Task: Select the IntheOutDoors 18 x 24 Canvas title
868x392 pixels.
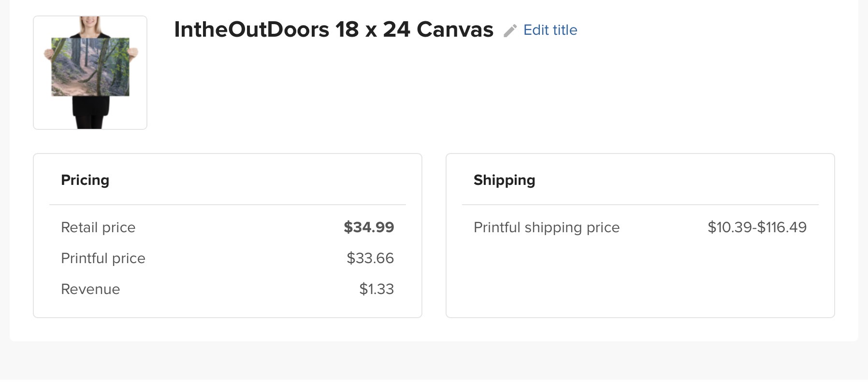Action: (334, 29)
